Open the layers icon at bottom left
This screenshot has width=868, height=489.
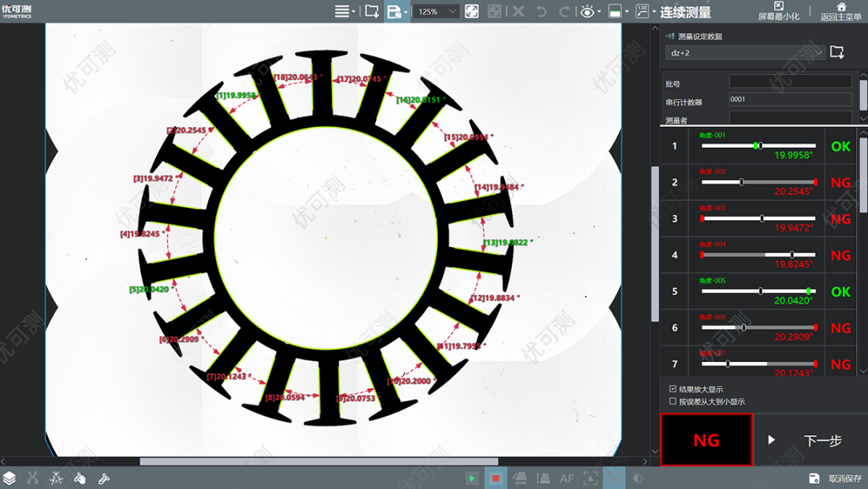[10, 478]
